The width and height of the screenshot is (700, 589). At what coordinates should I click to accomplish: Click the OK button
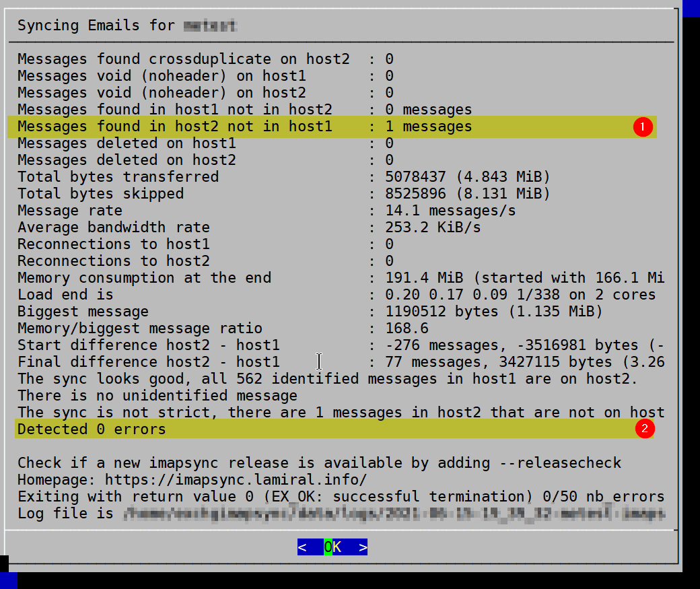pyautogui.click(x=332, y=547)
